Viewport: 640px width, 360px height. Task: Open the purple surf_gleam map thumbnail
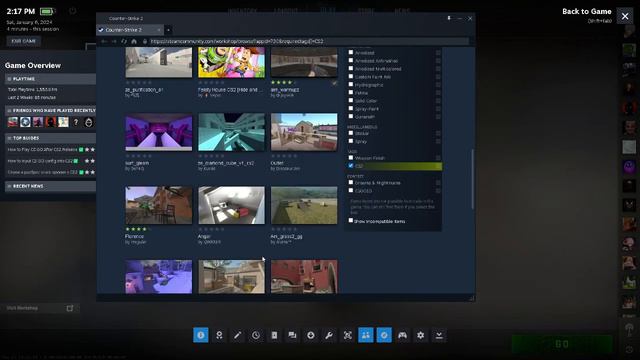coord(159,132)
